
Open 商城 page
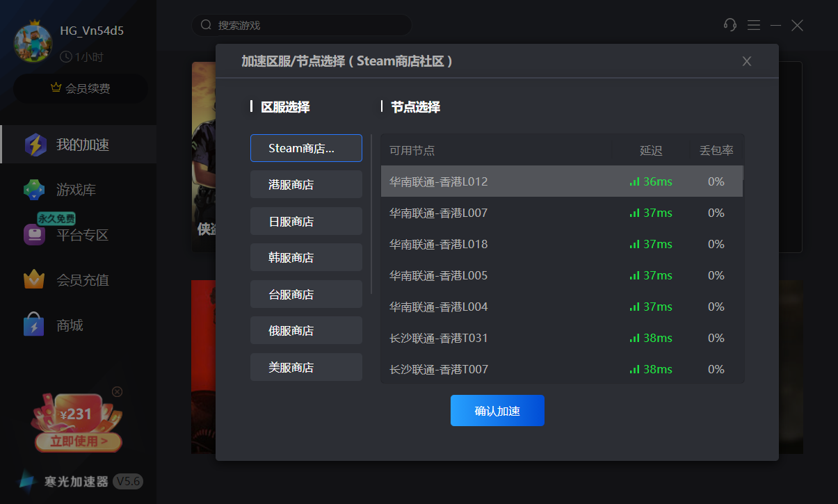click(x=78, y=325)
